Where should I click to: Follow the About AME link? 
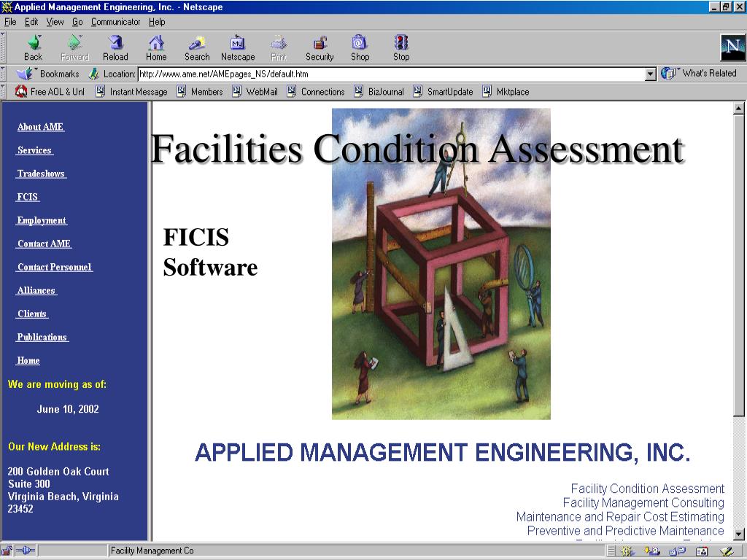click(x=41, y=127)
